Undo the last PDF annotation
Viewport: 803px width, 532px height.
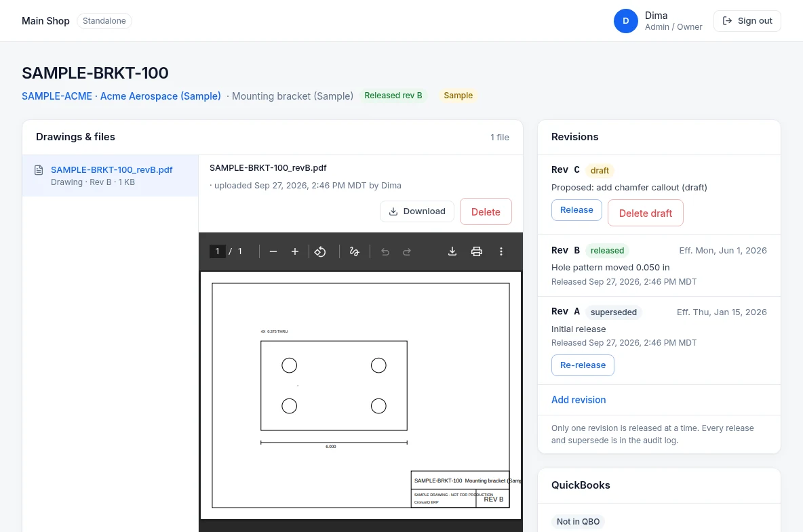point(385,251)
